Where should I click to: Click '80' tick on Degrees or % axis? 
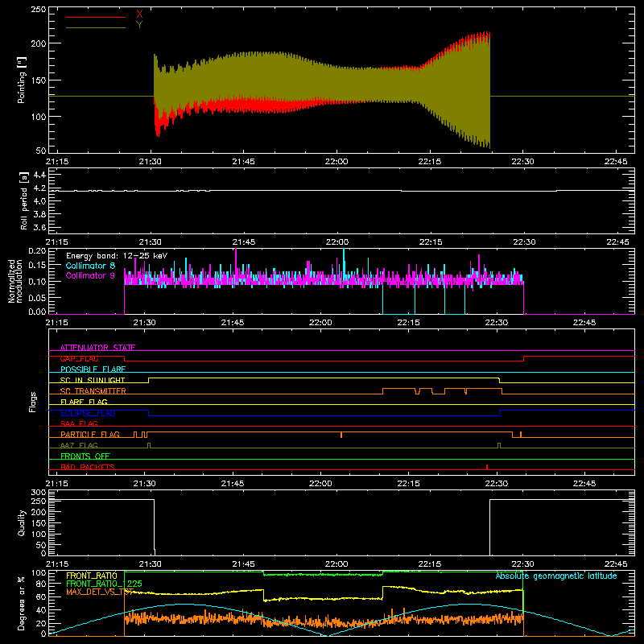(x=41, y=584)
